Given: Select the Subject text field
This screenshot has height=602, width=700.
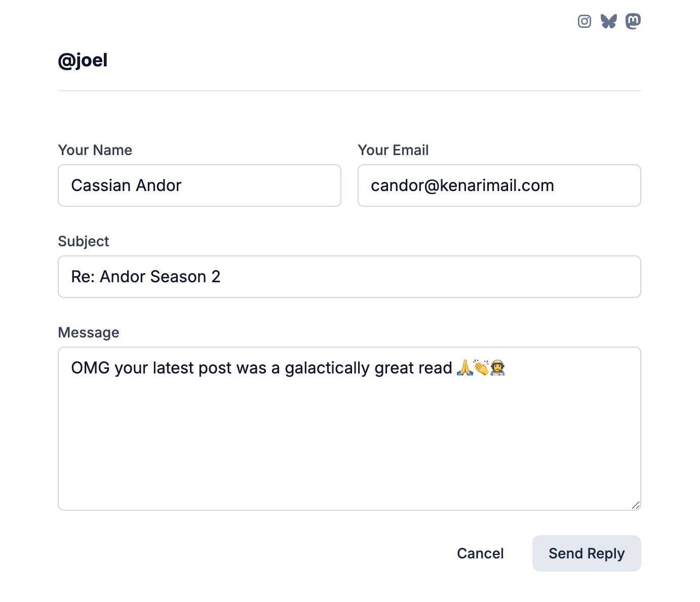Looking at the screenshot, I should 349,277.
